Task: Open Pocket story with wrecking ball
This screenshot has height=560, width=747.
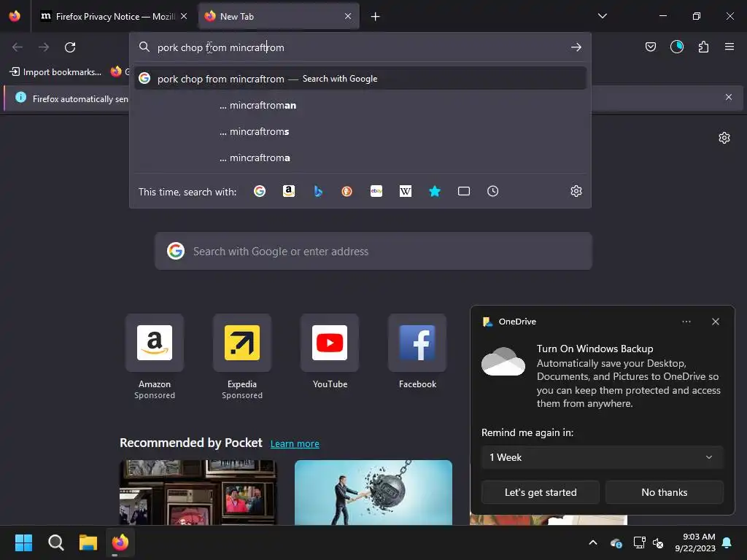Action: (373, 492)
